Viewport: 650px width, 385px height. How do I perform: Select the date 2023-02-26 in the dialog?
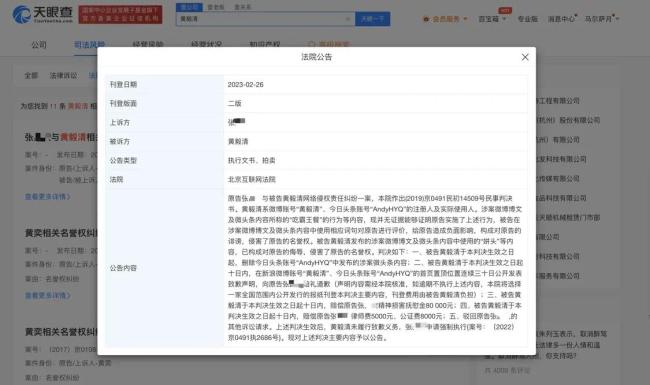(x=245, y=85)
